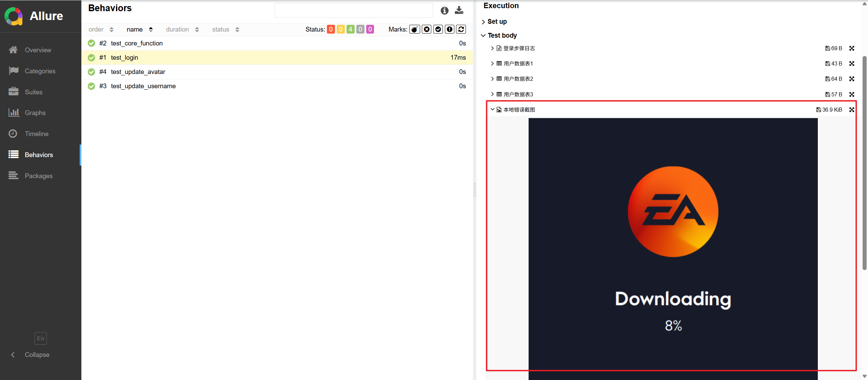The height and width of the screenshot is (380, 868).
Task: Expand the 登录步骤日志 attachment
Action: click(513, 48)
